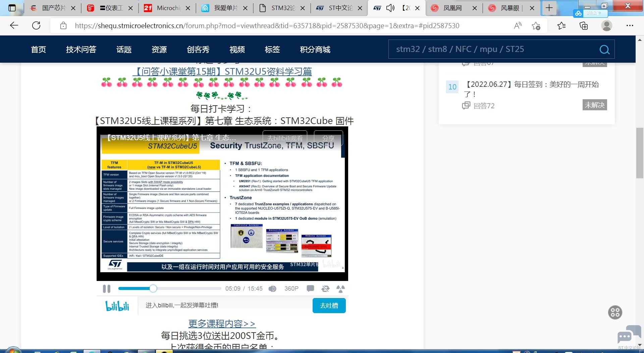The width and height of the screenshot is (644, 353).
Task: Open the tab actions menu
Action: tap(12, 8)
